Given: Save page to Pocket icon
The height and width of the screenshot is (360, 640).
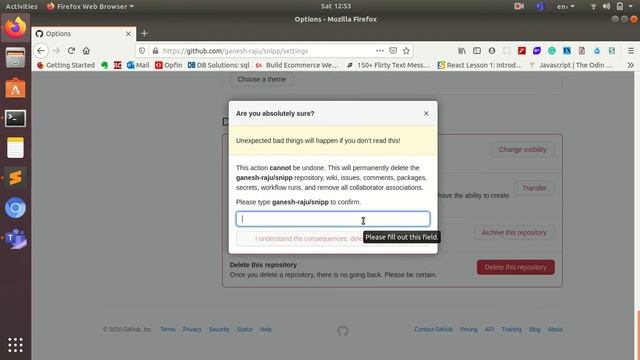Looking at the screenshot, I should [x=393, y=51].
